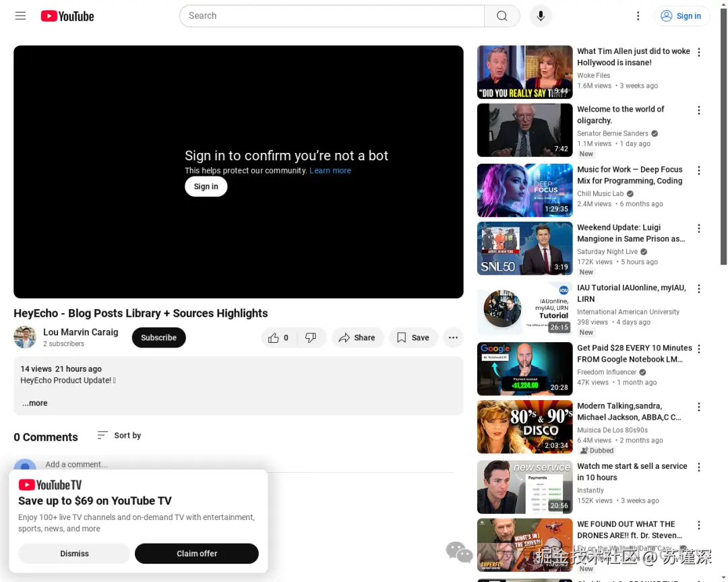Like the video with thumbs up
Image resolution: width=728 pixels, height=582 pixels.
pos(278,337)
